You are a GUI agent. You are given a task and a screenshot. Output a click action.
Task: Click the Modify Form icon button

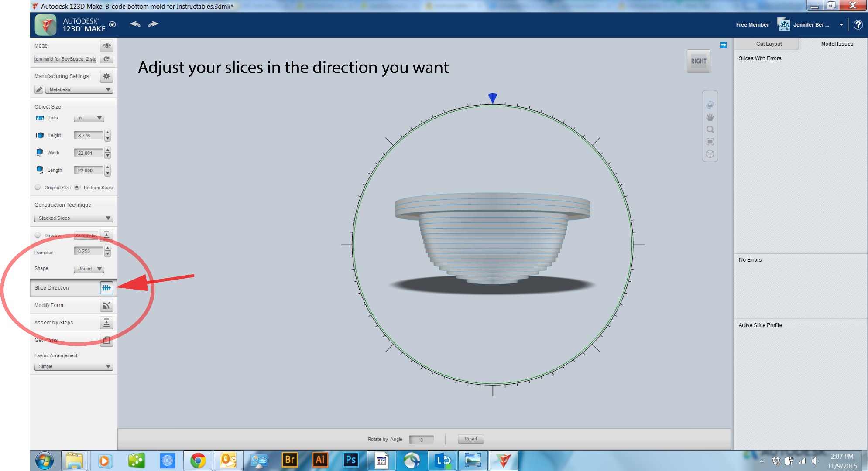(x=106, y=304)
